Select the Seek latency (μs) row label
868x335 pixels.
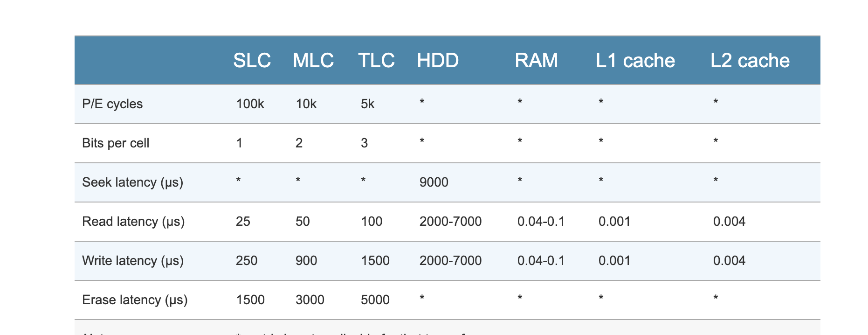[x=132, y=182]
